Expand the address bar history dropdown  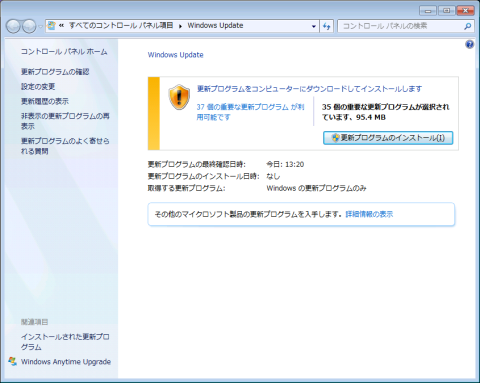point(314,26)
